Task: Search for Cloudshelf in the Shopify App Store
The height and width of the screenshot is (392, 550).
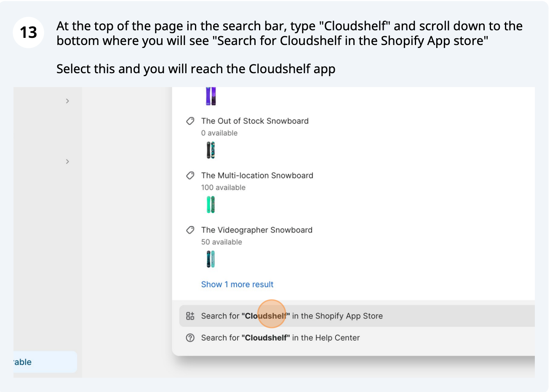Action: click(x=357, y=316)
